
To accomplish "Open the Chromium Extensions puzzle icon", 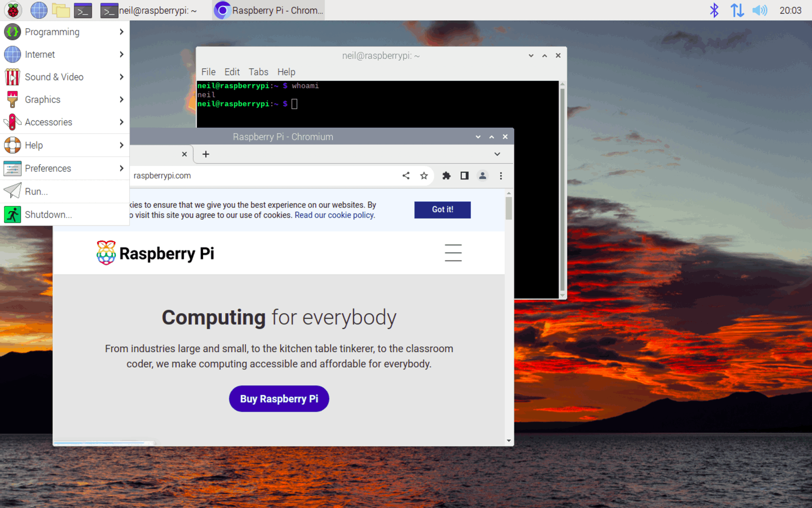I will 446,176.
